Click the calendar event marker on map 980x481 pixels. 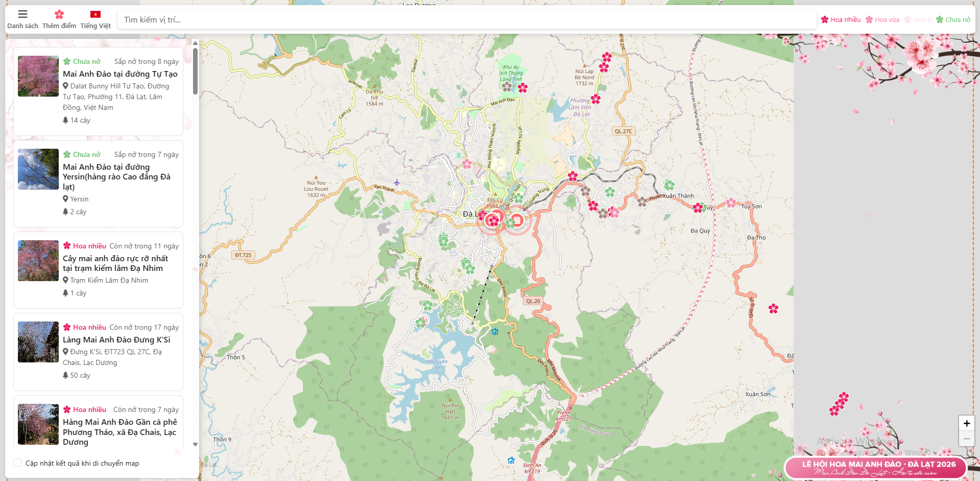pos(517,220)
